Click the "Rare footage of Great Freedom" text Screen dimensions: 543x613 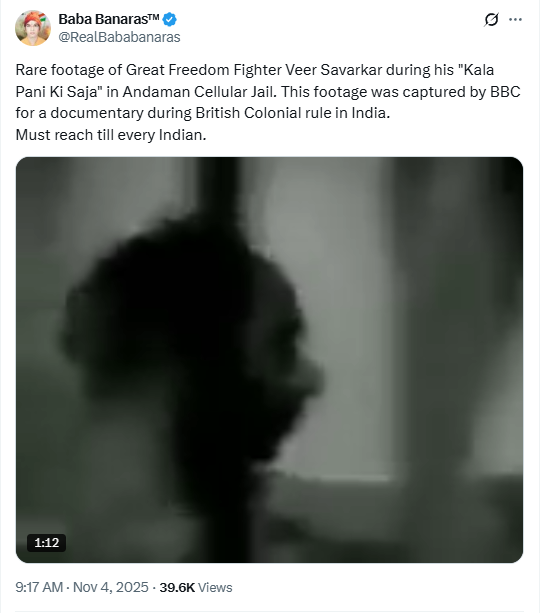[122, 70]
